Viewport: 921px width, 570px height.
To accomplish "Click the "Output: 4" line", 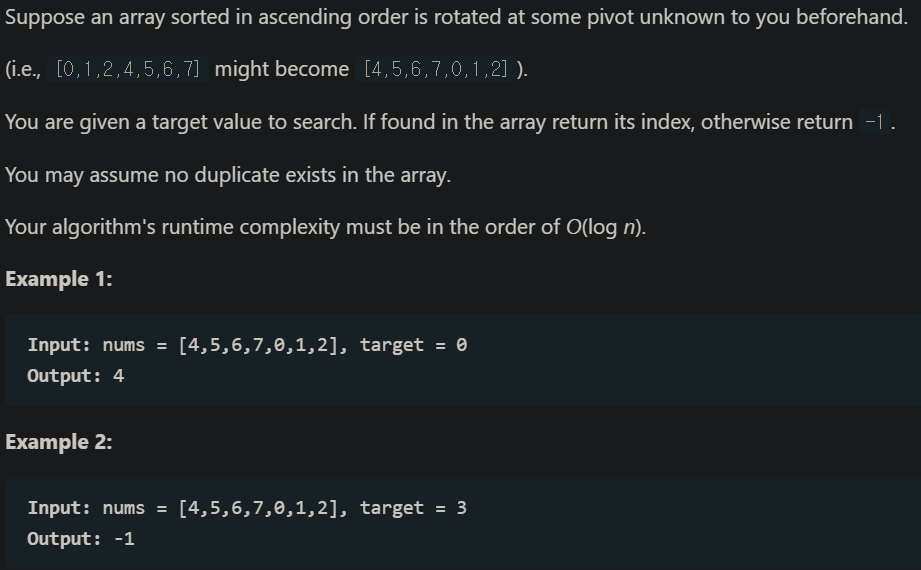I will click(76, 376).
